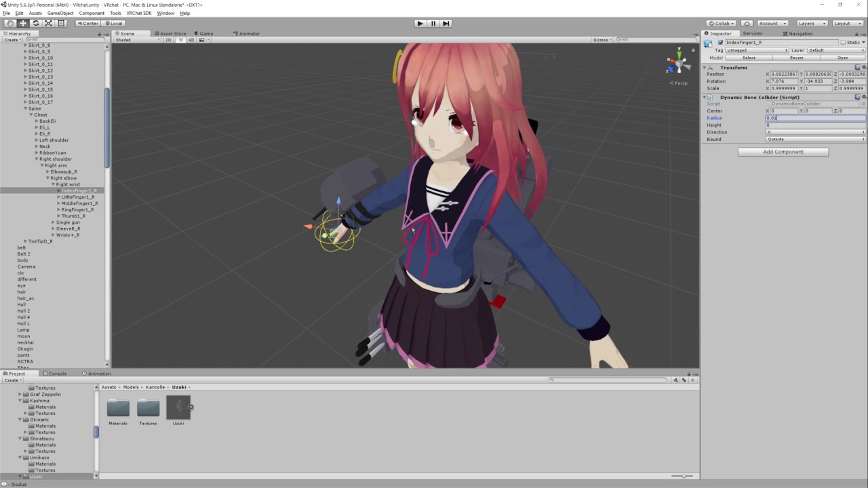
Task: Switch to the Navigation tab
Action: click(797, 33)
